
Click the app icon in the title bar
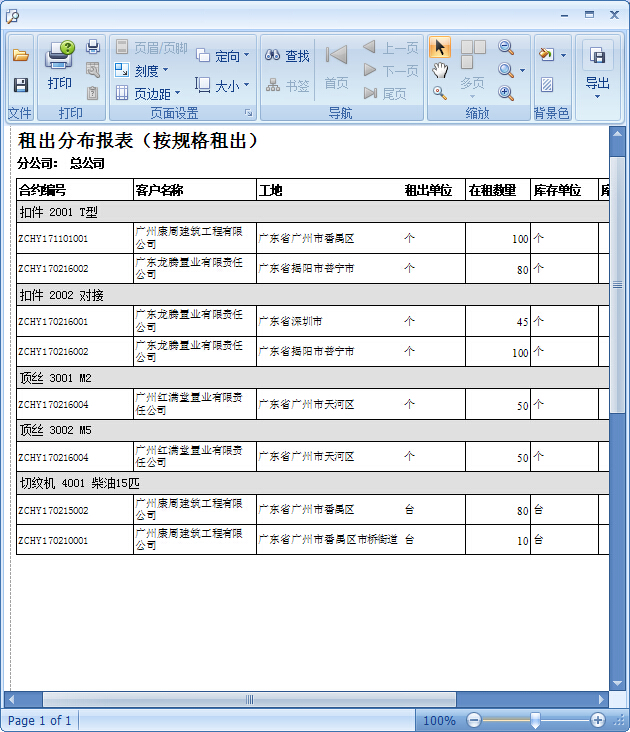click(x=13, y=16)
